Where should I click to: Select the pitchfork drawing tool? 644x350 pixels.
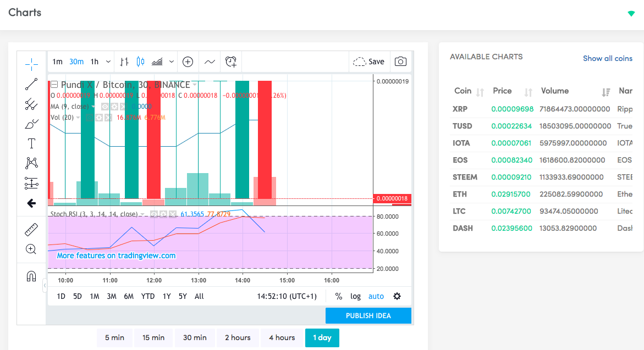tap(31, 104)
